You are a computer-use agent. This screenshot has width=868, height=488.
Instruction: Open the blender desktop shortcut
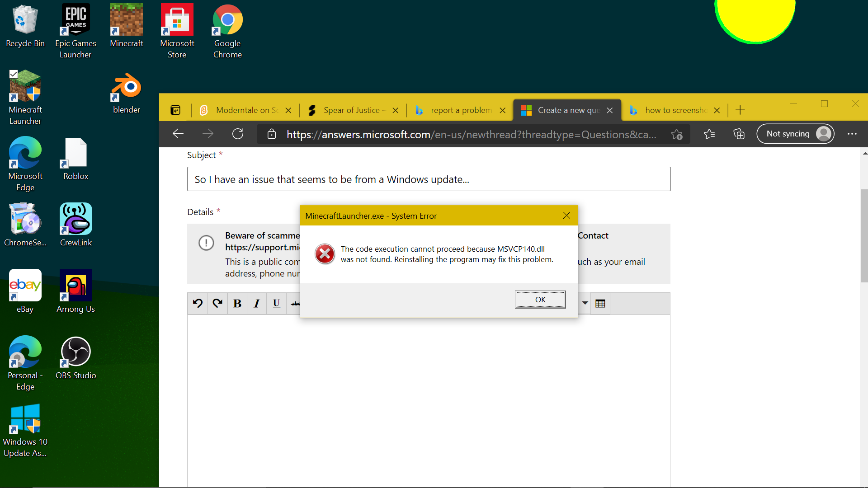tap(127, 93)
